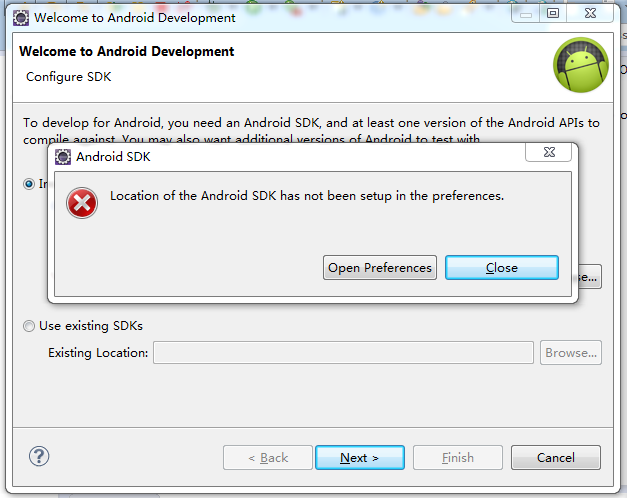Maximize the Welcome to Android Development window
Viewport: 627px width, 498px height.
552,13
